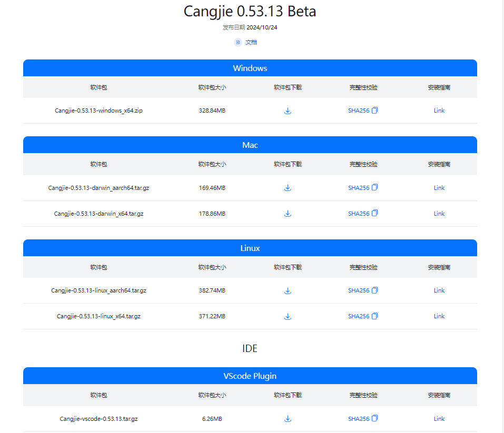Select the Windows section header
The image size is (504, 433).
point(250,68)
